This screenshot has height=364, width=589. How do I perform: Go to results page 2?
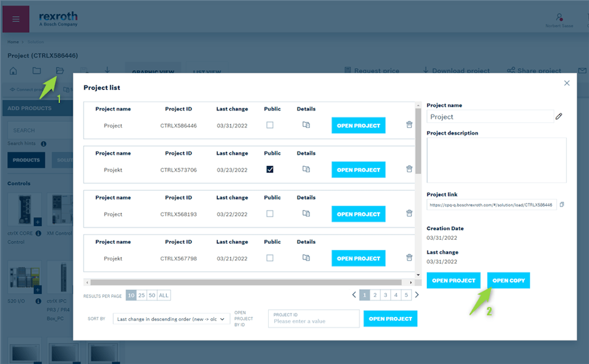375,295
